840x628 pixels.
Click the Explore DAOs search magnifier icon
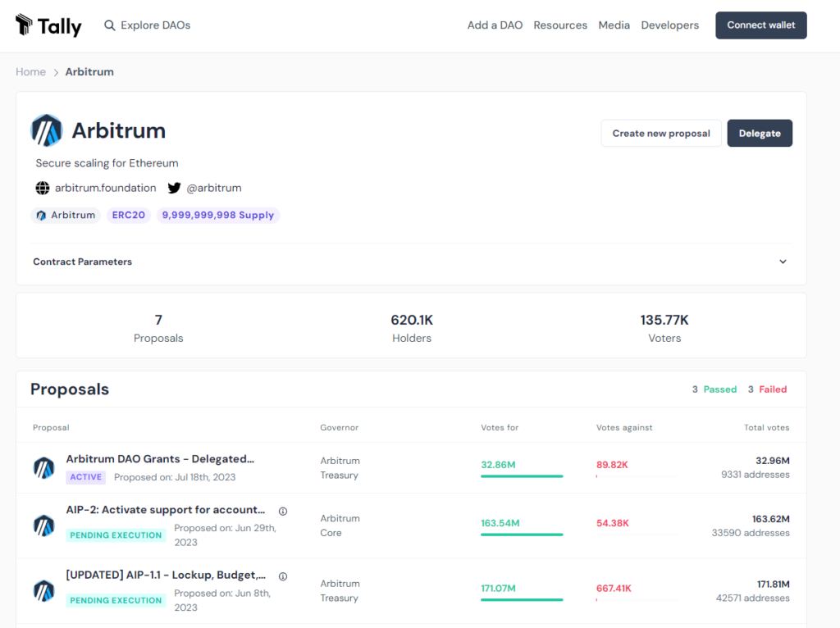[110, 25]
